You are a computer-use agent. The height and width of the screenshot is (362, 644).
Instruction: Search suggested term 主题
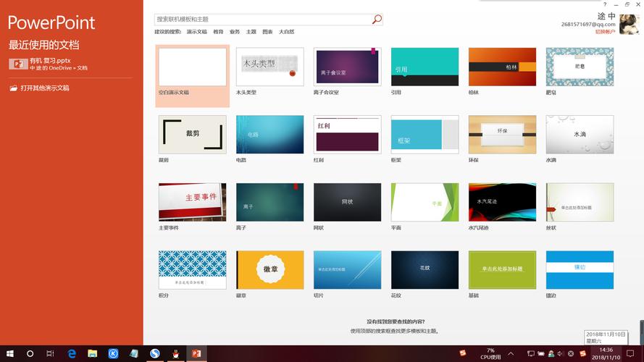pyautogui.click(x=251, y=32)
